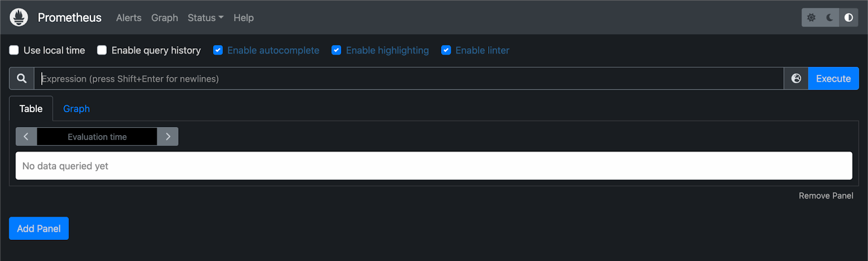Turn on Enable query history
The width and height of the screenshot is (868, 261).
102,50
